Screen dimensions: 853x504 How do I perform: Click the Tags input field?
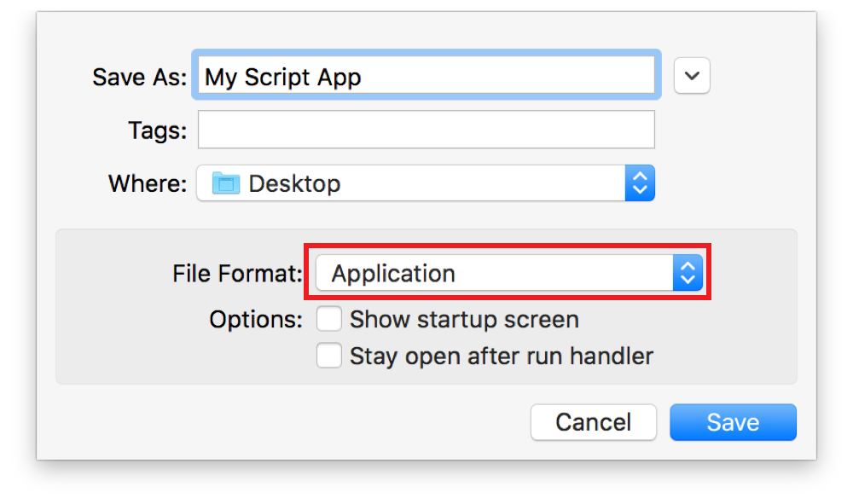[x=426, y=130]
